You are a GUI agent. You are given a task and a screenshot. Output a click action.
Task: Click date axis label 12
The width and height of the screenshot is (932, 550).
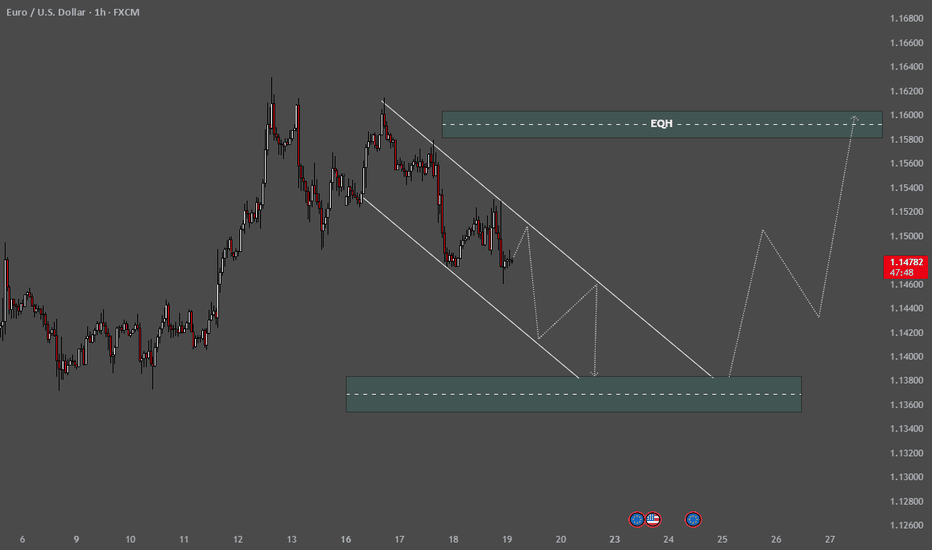[x=238, y=539]
